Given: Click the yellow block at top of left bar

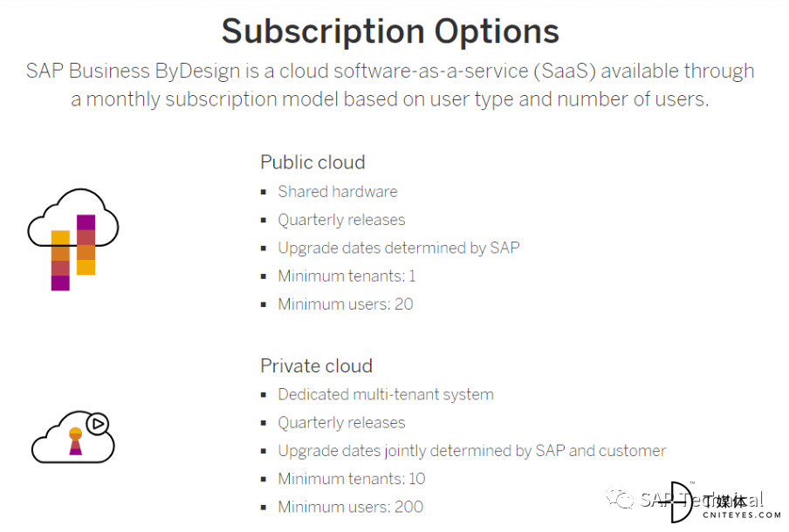Looking at the screenshot, I should tap(60, 238).
